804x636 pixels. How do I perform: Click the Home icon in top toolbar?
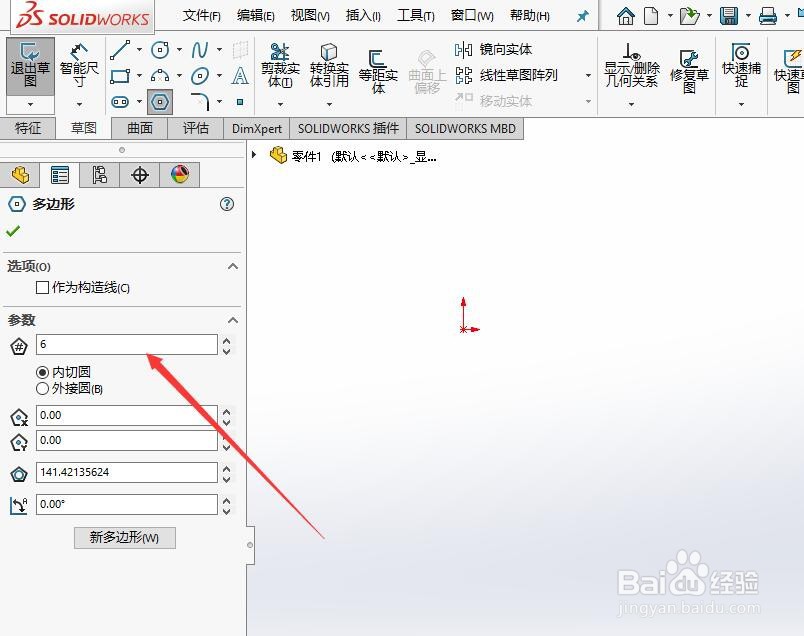[x=626, y=16]
